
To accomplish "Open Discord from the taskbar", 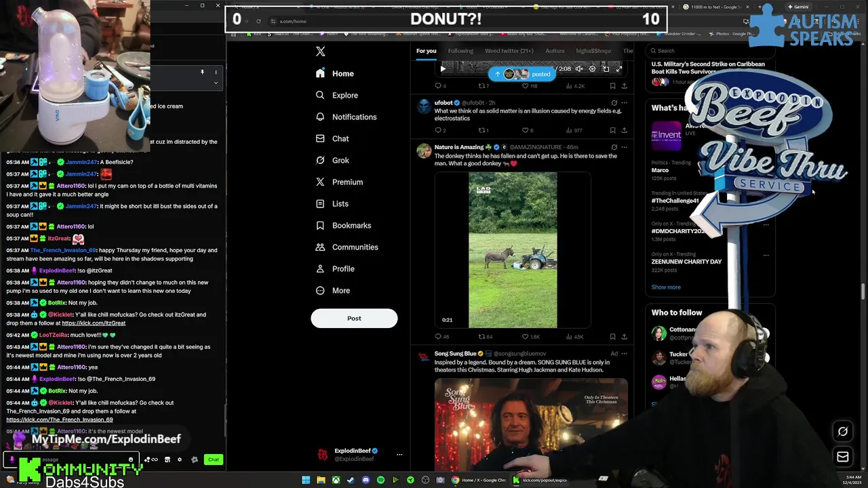I will coord(366,480).
